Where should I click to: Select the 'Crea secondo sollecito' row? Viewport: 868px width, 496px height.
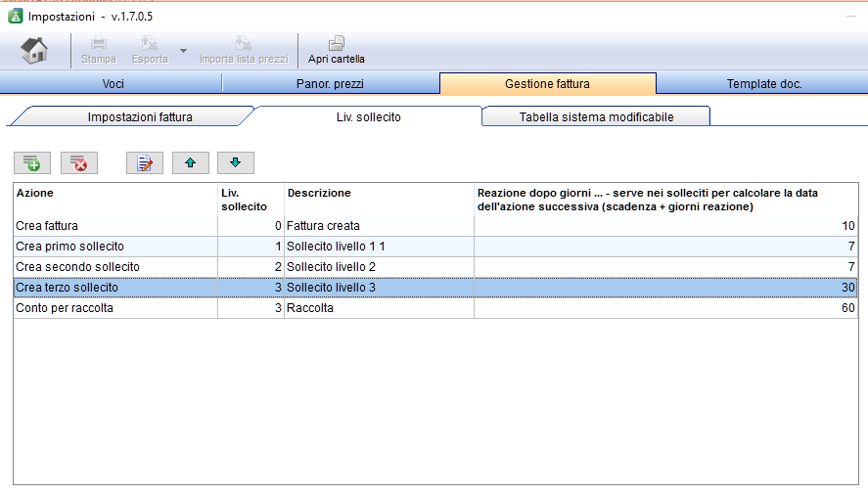click(x=435, y=267)
